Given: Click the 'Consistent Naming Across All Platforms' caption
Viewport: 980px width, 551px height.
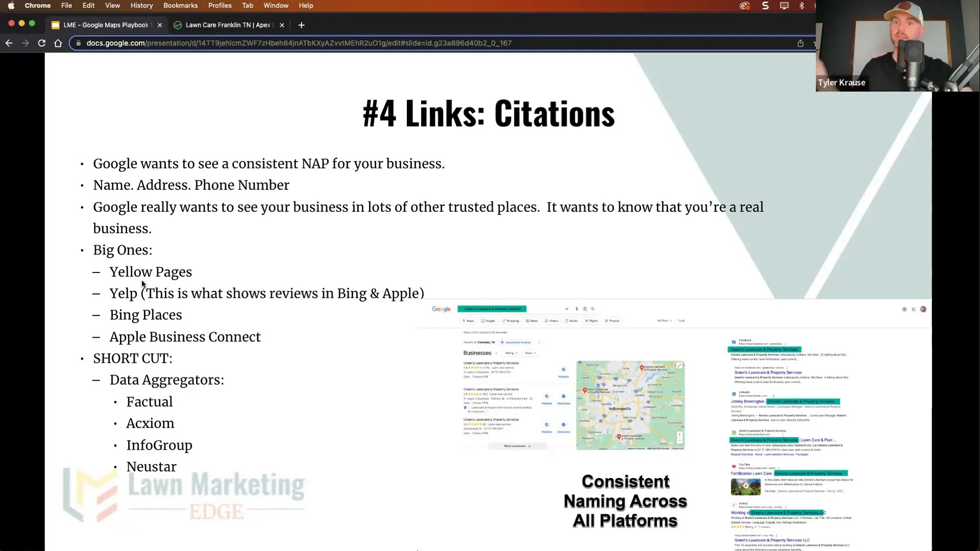Looking at the screenshot, I should 625,501.
